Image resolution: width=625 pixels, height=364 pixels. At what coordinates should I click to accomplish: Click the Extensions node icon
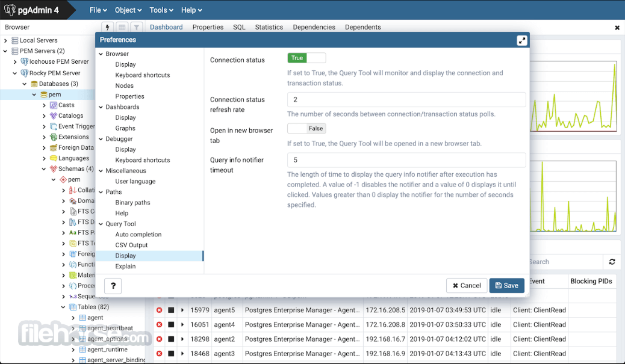coord(54,137)
